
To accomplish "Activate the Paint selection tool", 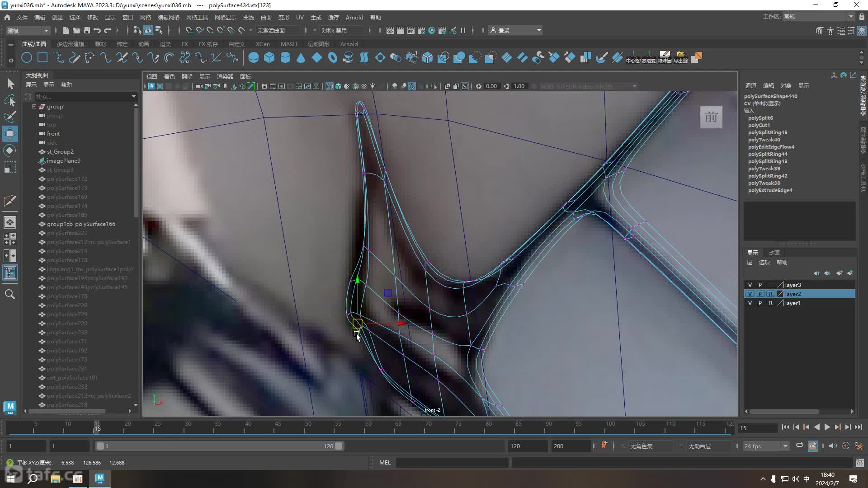I will click(x=10, y=117).
